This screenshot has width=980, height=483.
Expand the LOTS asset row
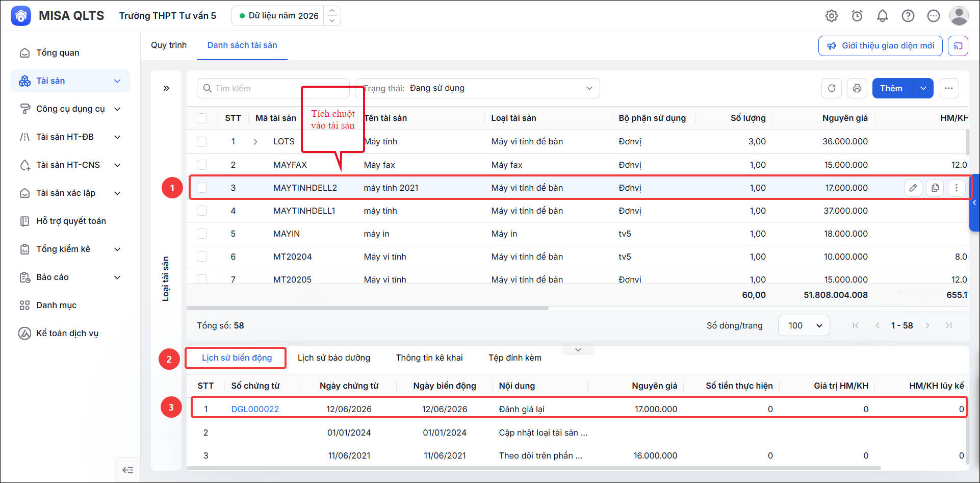[x=255, y=142]
